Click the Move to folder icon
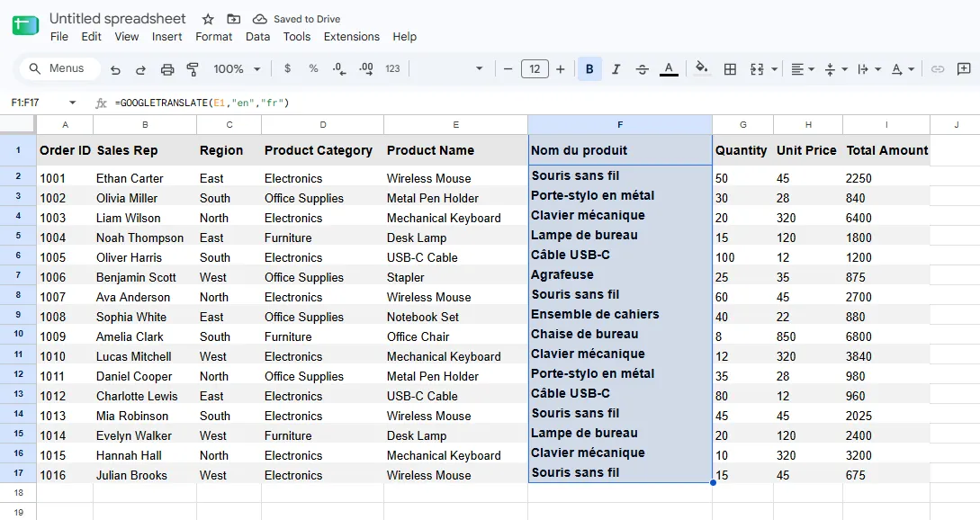The width and height of the screenshot is (980, 520). click(x=233, y=20)
